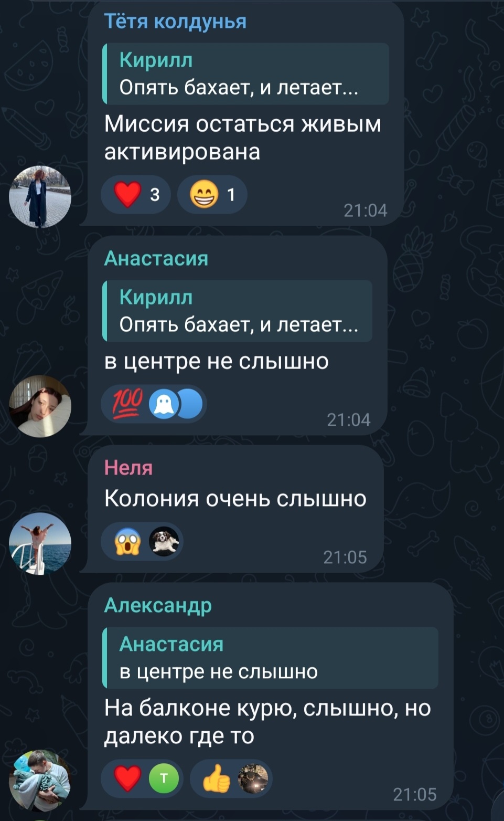Image resolution: width=504 pixels, height=821 pixels.
Task: Open Тётя колдунья's profile avatar
Action: coord(40,196)
